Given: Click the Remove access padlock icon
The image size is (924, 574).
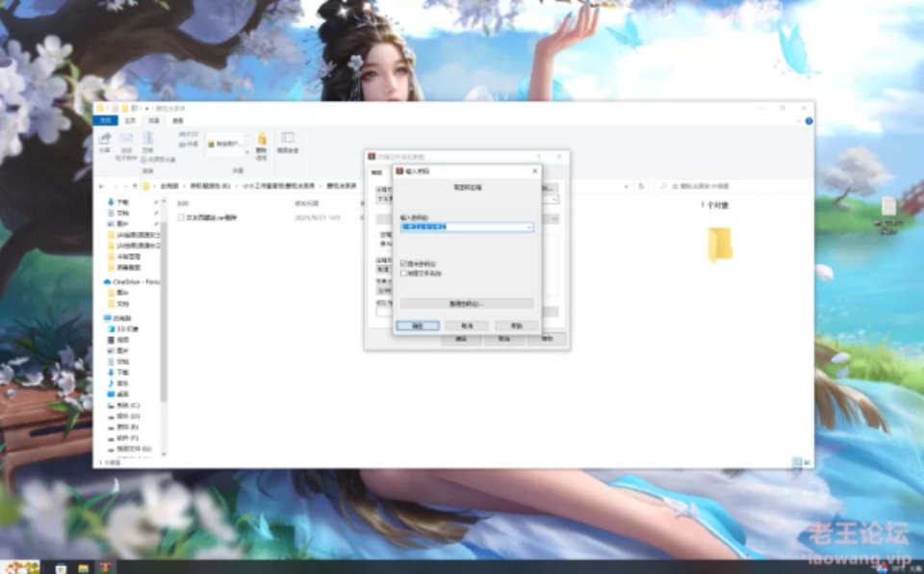Looking at the screenshot, I should pos(262,140).
